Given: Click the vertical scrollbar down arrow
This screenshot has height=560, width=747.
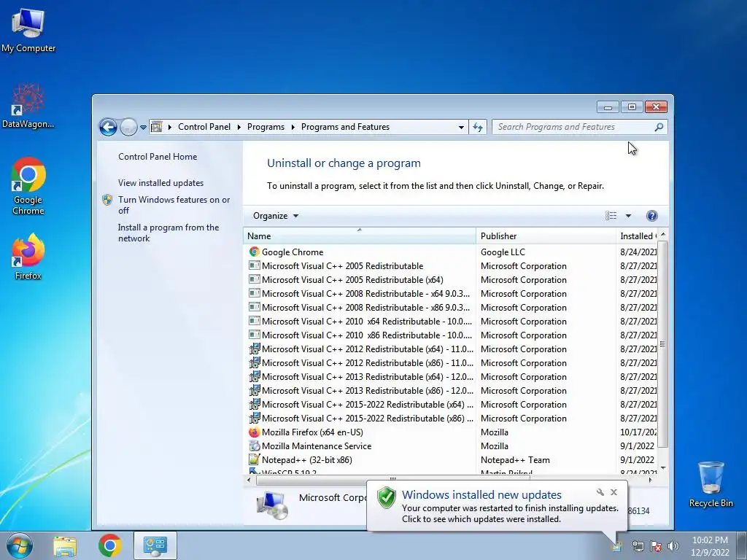Looking at the screenshot, I should pos(662,468).
